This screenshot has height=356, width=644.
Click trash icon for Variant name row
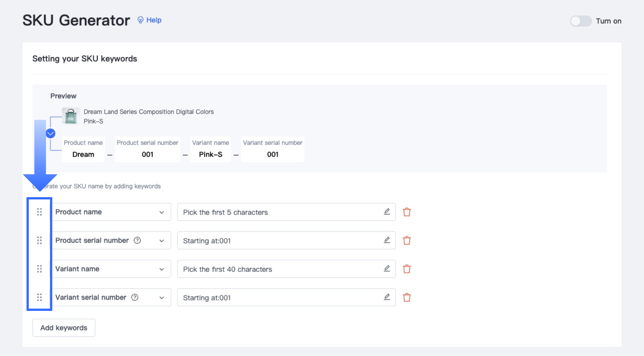[407, 269]
